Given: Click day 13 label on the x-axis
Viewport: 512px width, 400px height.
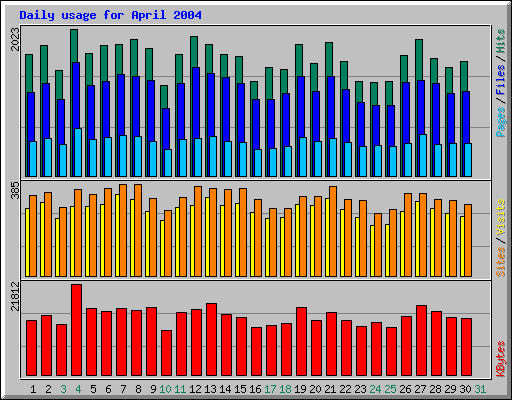Looking at the screenshot, I should pos(210,389).
